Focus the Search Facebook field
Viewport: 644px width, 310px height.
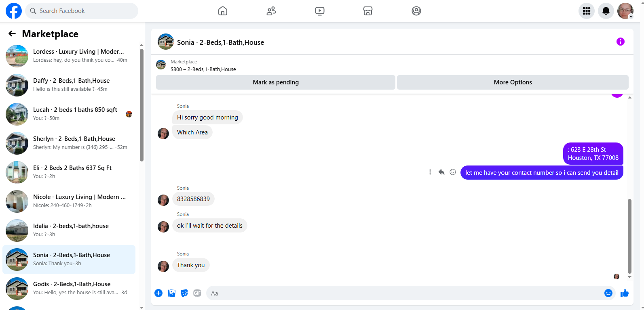point(82,11)
